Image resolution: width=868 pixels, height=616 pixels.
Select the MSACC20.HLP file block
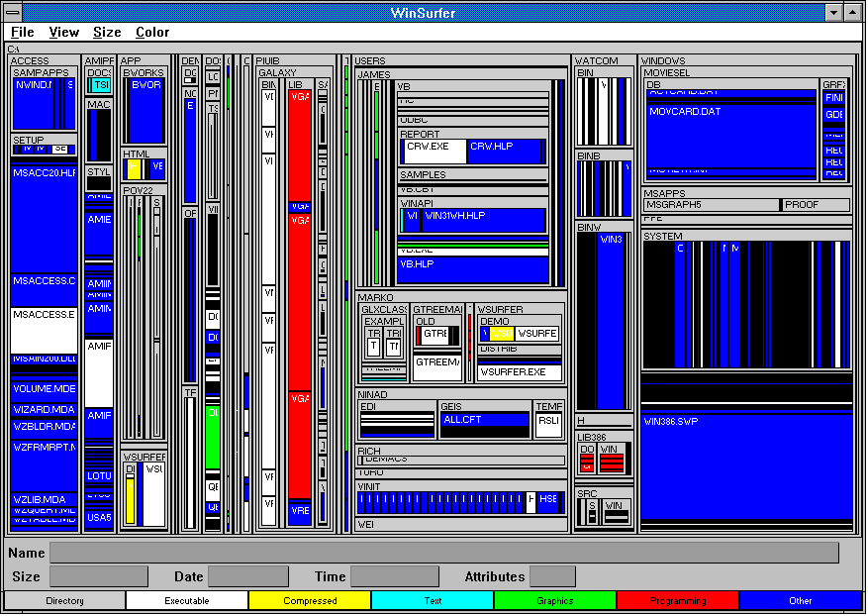pos(45,220)
